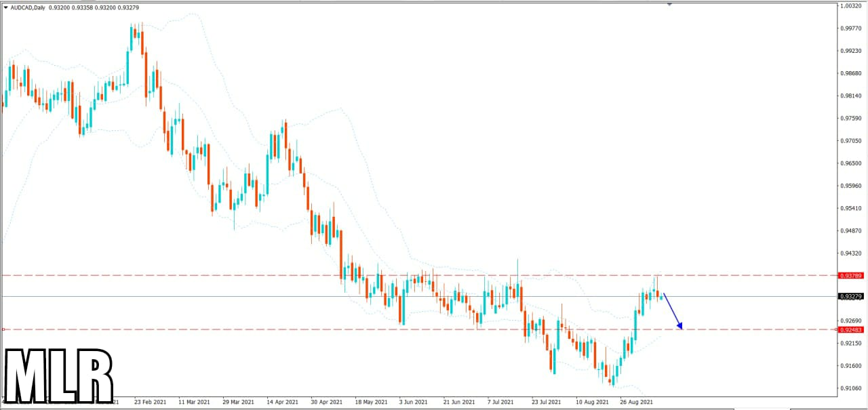
Task: Click the 1.00320 price axis value
Action: pyautogui.click(x=851, y=6)
